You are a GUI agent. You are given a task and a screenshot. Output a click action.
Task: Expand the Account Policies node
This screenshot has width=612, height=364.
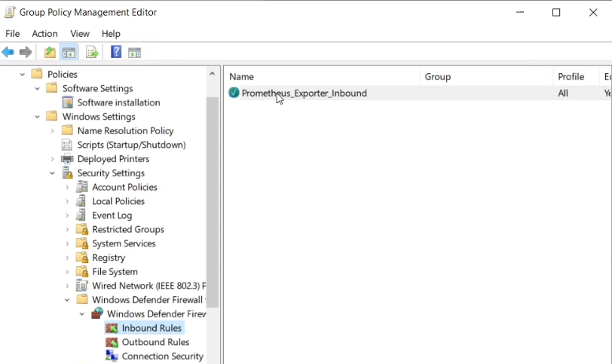[x=67, y=187]
